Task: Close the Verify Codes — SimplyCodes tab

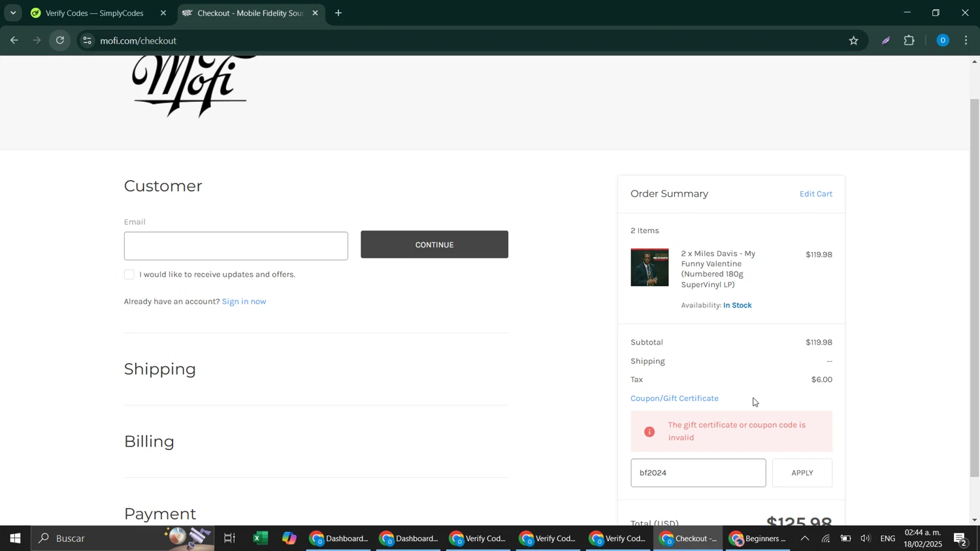Action: [x=163, y=13]
